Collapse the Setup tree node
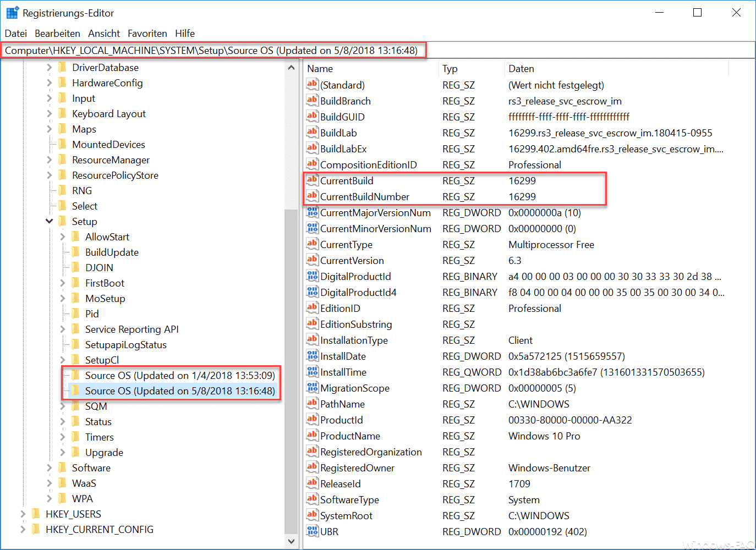Viewport: 756px width, 550px height. click(49, 221)
